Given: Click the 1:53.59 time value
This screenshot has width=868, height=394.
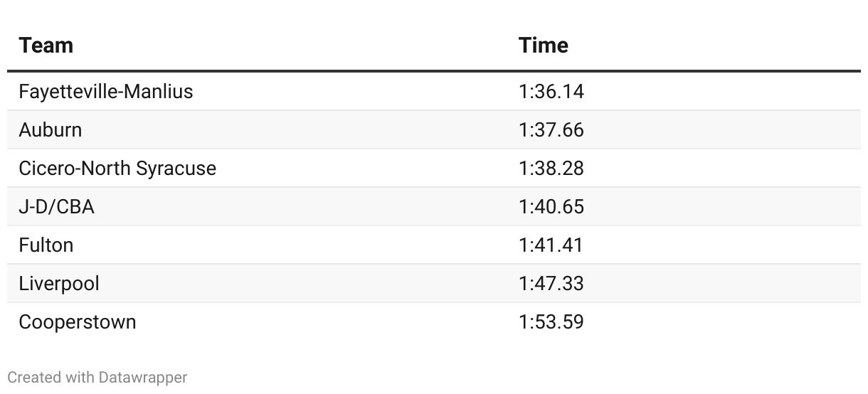Looking at the screenshot, I should (x=551, y=322).
